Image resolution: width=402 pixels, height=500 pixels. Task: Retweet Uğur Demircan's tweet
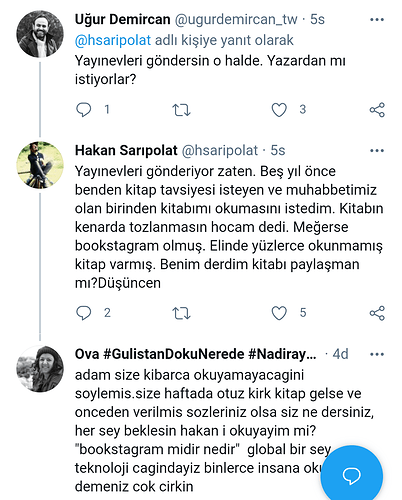coord(181,110)
